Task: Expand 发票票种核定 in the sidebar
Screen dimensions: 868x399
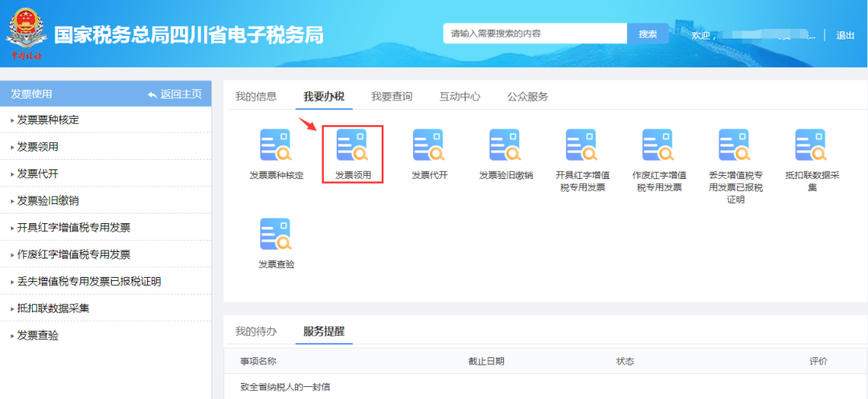Action: pos(105,120)
